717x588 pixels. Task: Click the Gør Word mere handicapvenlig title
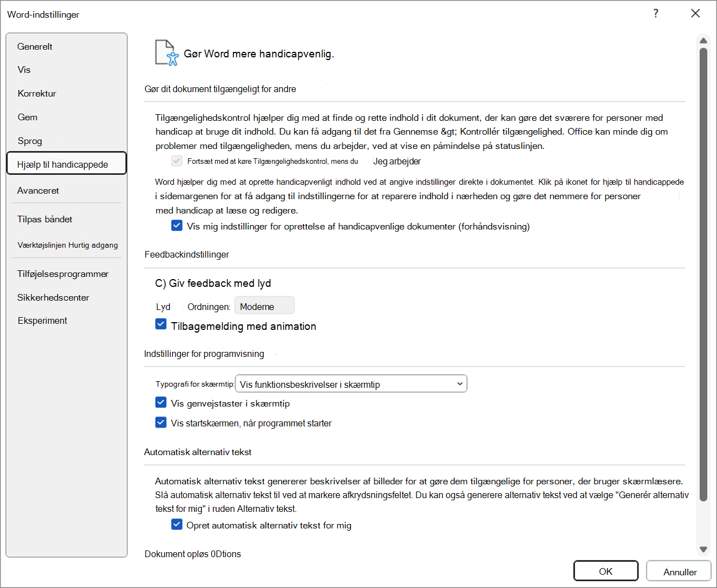pyautogui.click(x=259, y=54)
